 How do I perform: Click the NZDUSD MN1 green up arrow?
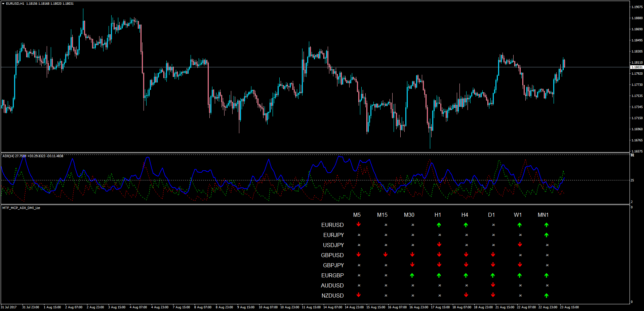(x=547, y=296)
